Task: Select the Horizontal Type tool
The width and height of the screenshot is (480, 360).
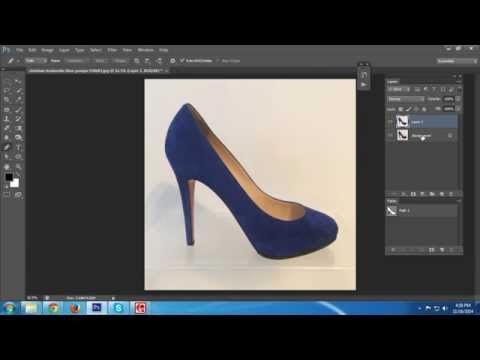Action: pos(18,147)
